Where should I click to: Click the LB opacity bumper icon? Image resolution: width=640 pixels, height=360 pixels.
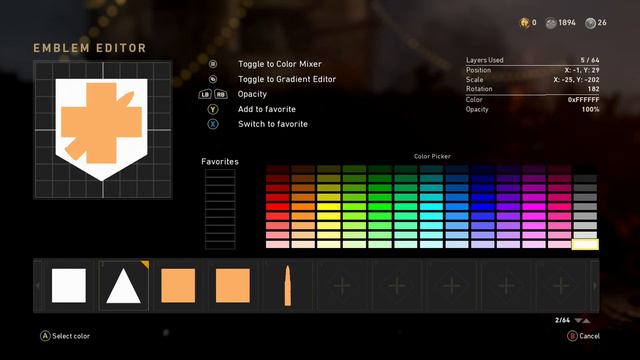[x=205, y=94]
